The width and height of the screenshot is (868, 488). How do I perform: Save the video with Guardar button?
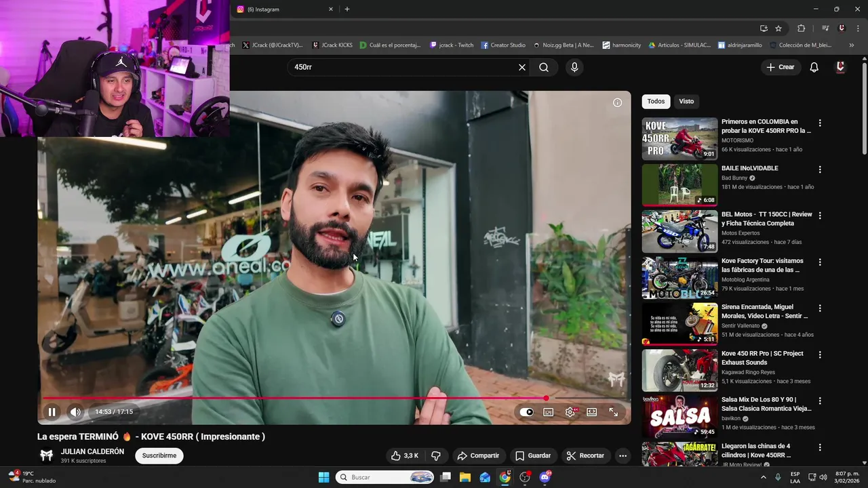[x=533, y=455]
